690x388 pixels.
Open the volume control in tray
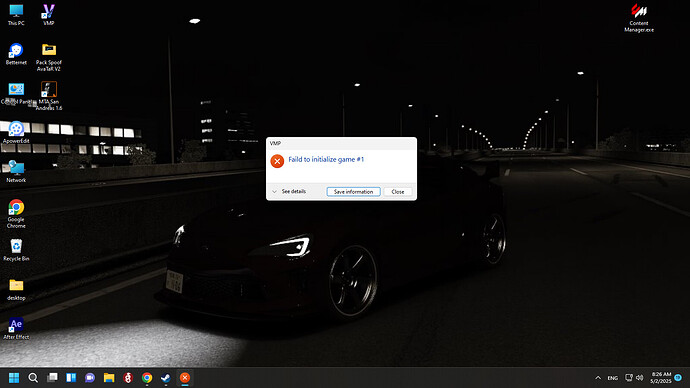pos(640,378)
